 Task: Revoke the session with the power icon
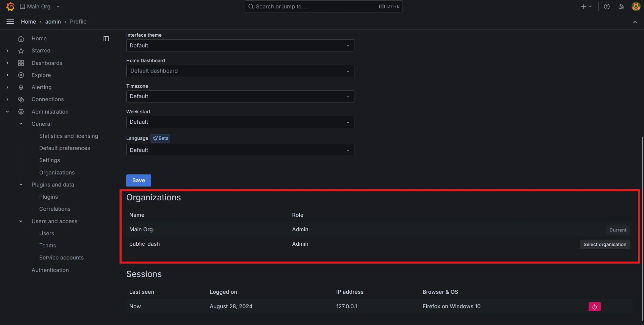click(x=594, y=306)
